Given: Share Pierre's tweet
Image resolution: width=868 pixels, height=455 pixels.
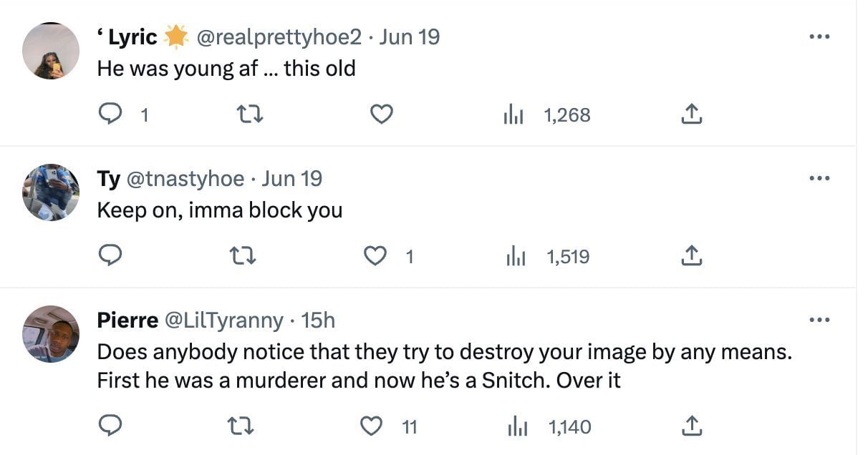Looking at the screenshot, I should click(x=691, y=426).
